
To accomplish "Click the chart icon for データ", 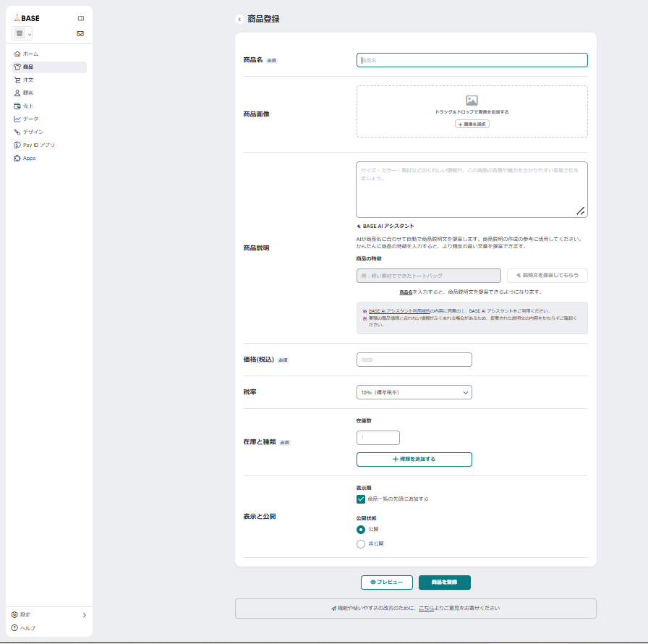I will click(x=17, y=119).
